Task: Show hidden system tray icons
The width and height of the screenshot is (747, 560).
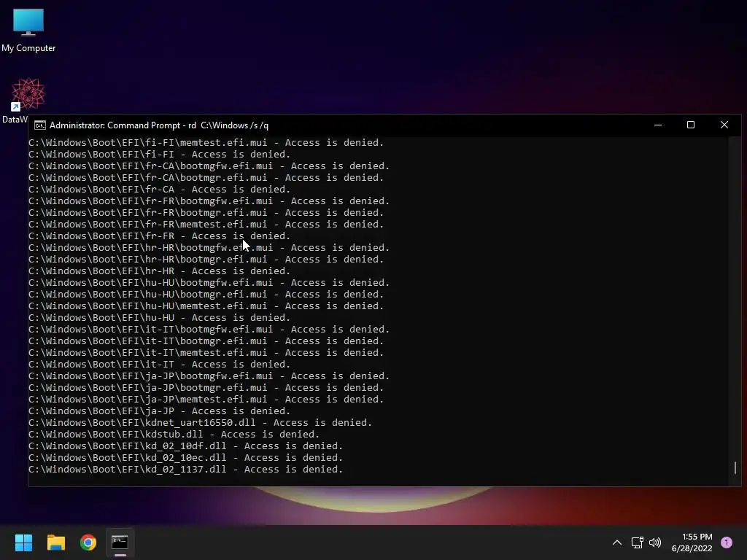Action: (617, 542)
